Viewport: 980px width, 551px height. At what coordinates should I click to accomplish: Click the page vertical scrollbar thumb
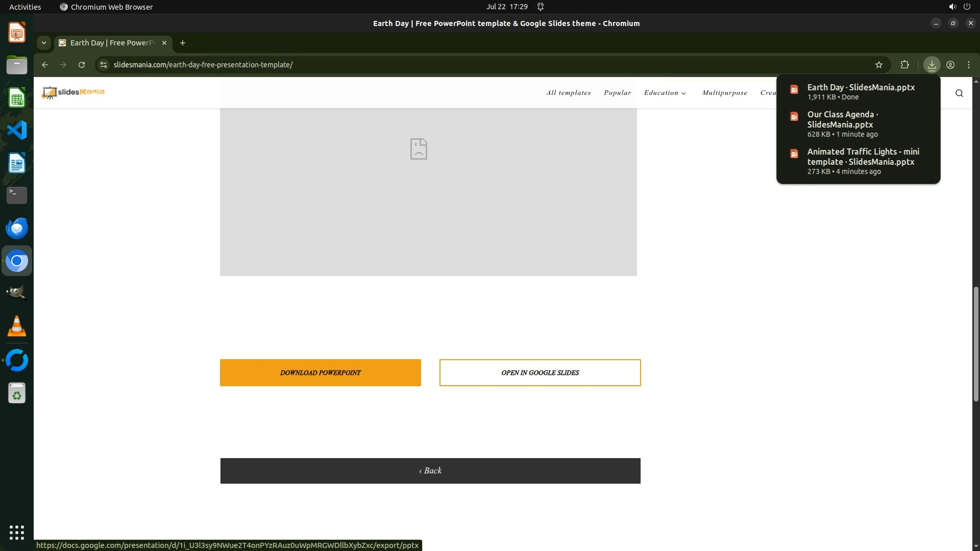(976, 343)
